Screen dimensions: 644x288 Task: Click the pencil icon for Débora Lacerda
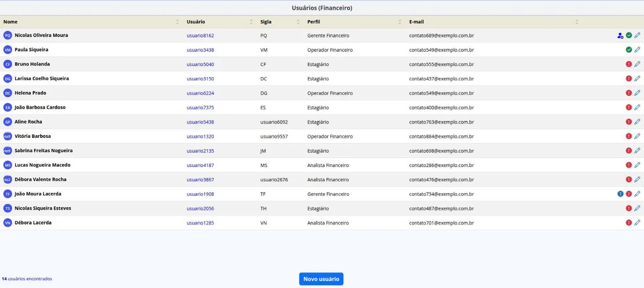(637, 223)
